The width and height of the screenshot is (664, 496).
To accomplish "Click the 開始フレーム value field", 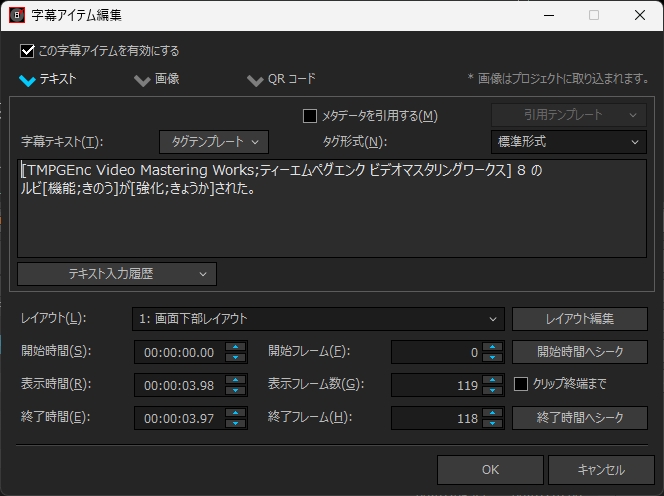I will pyautogui.click(x=437, y=352).
